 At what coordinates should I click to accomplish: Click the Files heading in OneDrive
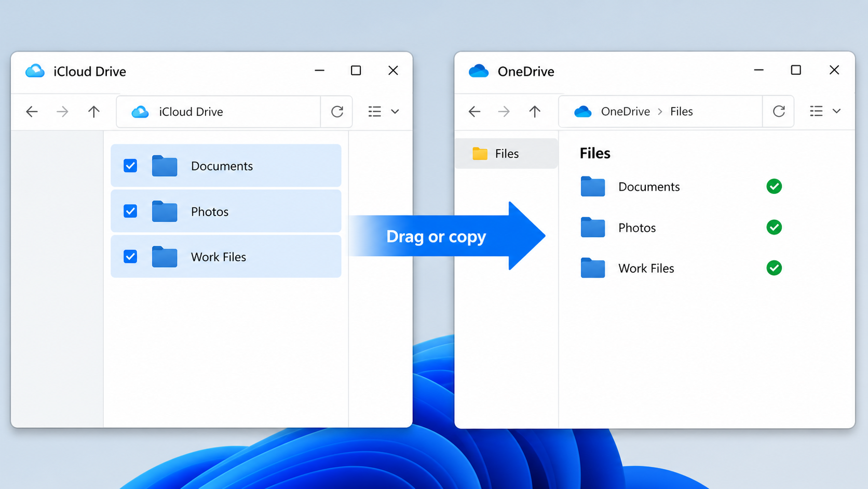tap(595, 153)
